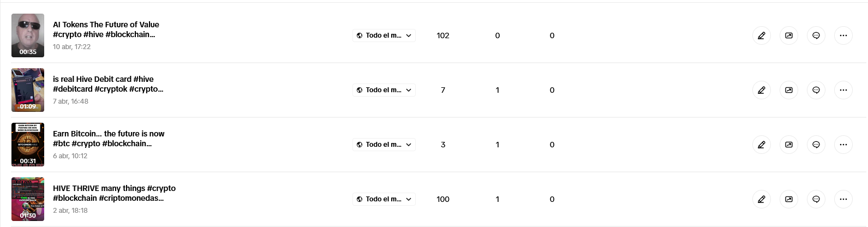Open the HIVE THRIVE many things title
This screenshot has height=227, width=868.
pos(114,193)
